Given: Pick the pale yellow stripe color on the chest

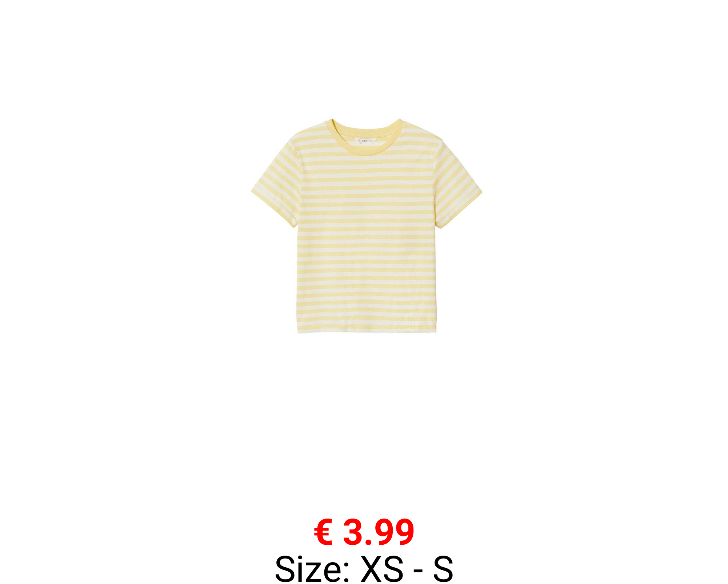Looking at the screenshot, I should (x=367, y=171).
